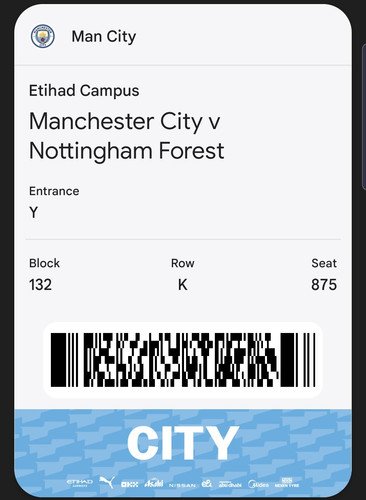366x500 pixels.
Task: Click the Asahi sponsor logo
Action: pyautogui.click(x=154, y=483)
